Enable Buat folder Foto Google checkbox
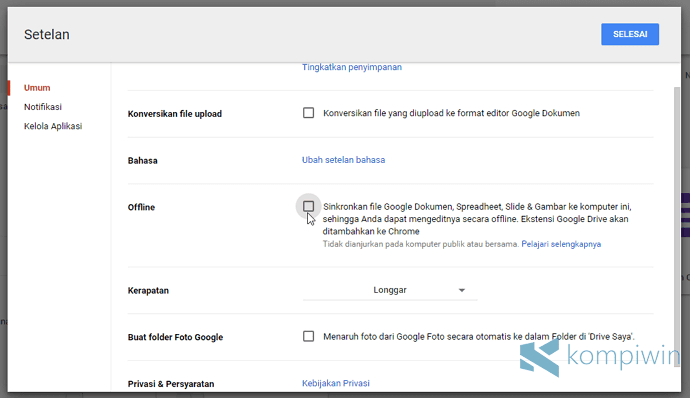The width and height of the screenshot is (690, 398). tap(308, 336)
